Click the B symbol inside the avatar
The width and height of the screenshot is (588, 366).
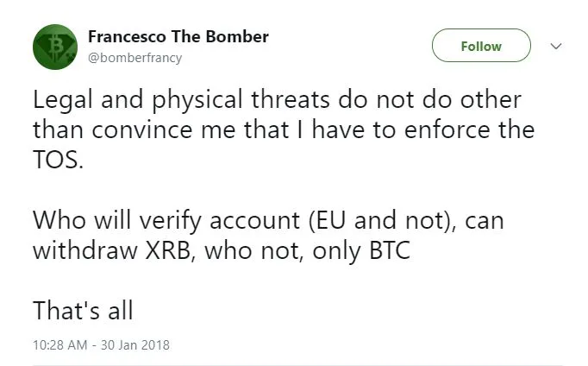coord(57,44)
